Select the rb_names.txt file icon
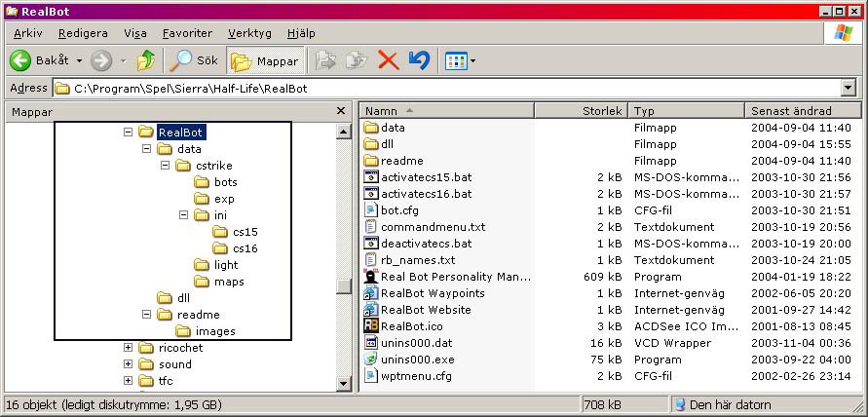 (371, 260)
